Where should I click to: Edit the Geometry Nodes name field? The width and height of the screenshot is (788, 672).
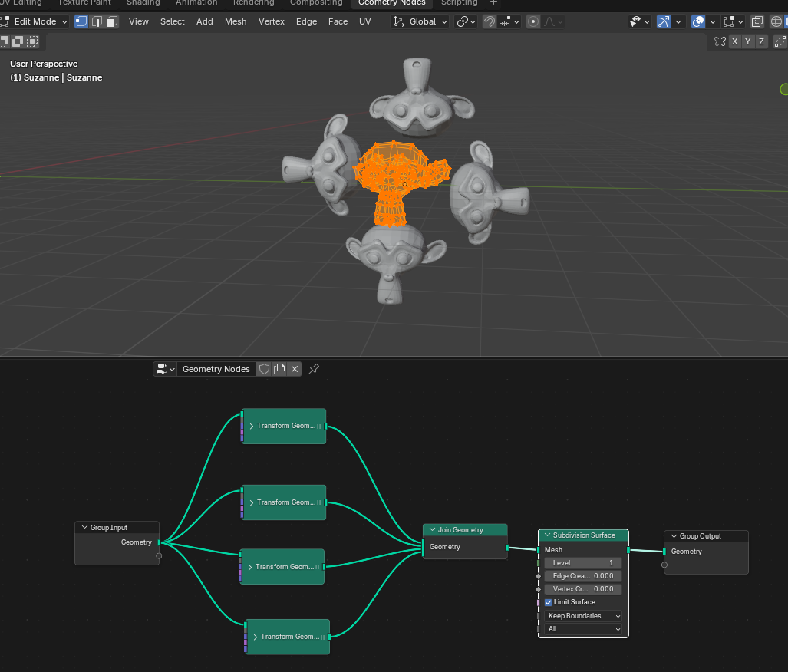216,370
